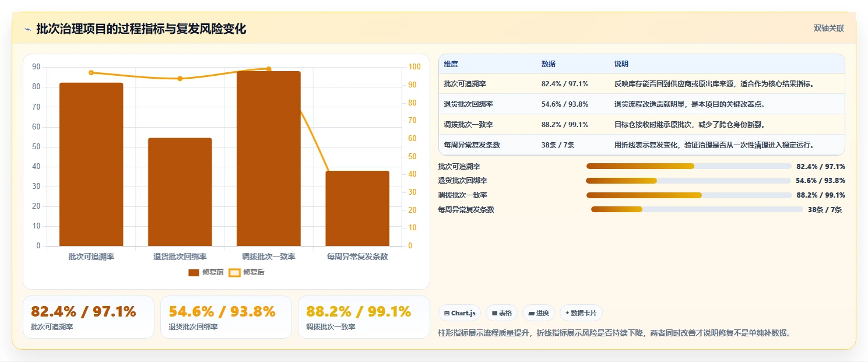Click the 修复前 legend color box
Viewport: 868px width, 362px height.
[x=194, y=272]
